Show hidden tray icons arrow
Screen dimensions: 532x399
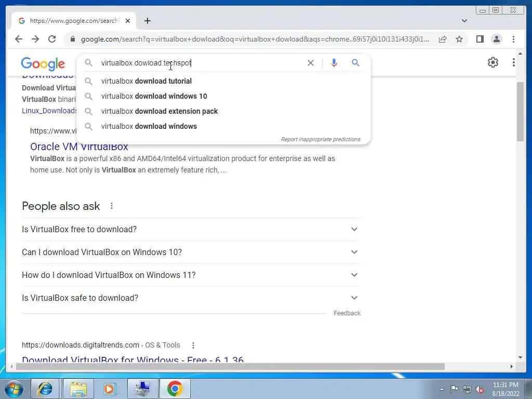pos(442,389)
